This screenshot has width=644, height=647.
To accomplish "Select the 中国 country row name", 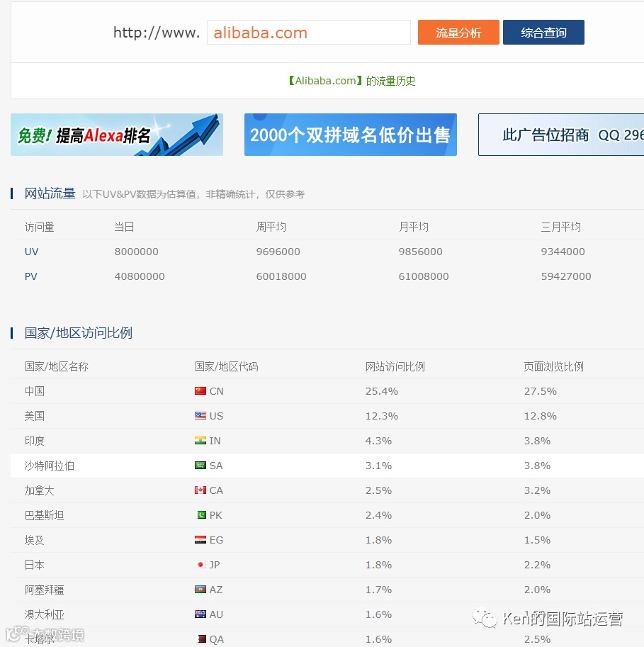I will pos(34,390).
